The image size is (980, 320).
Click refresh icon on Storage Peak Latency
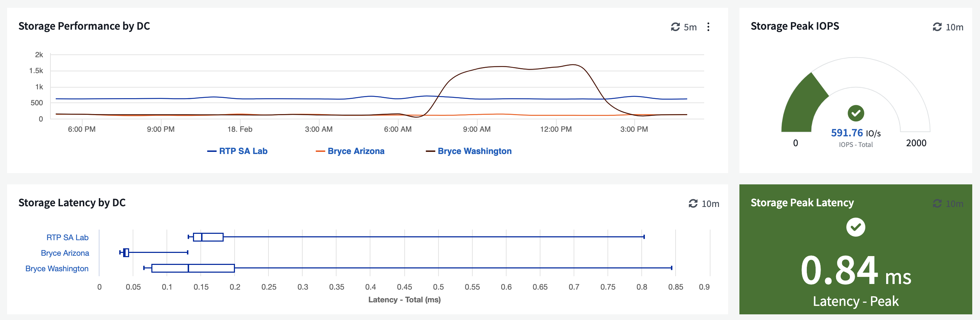[937, 204]
